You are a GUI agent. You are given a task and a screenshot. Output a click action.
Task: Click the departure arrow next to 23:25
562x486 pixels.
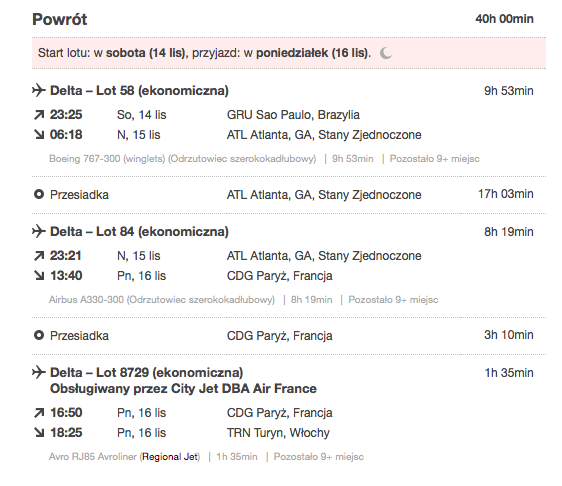pos(39,115)
